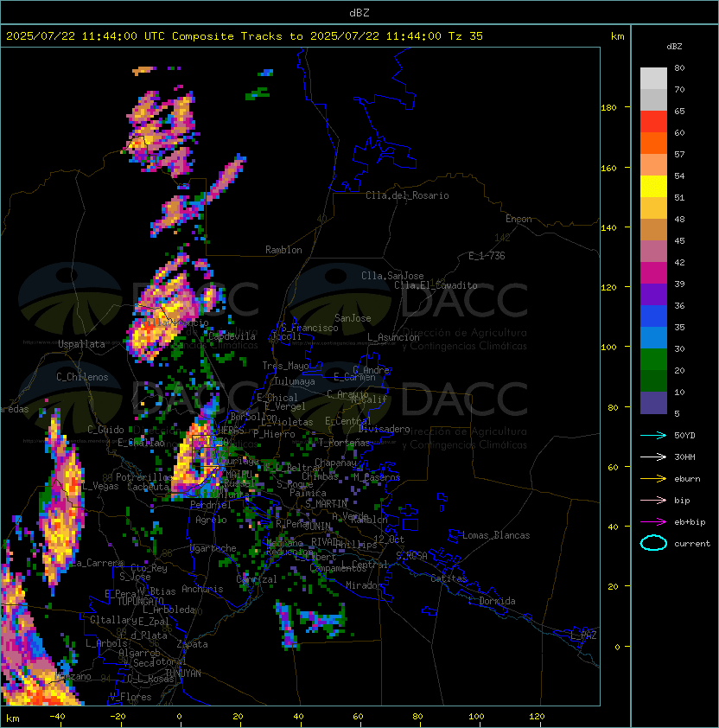Click the 100 km mark on vertical axis
Viewport: 719px width, 728px height.
pyautogui.click(x=608, y=348)
